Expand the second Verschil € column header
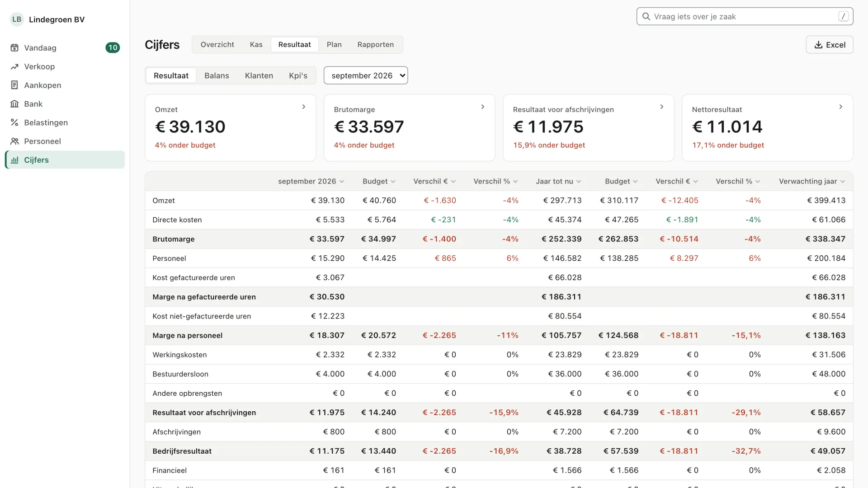The width and height of the screenshot is (868, 488). pyautogui.click(x=677, y=182)
